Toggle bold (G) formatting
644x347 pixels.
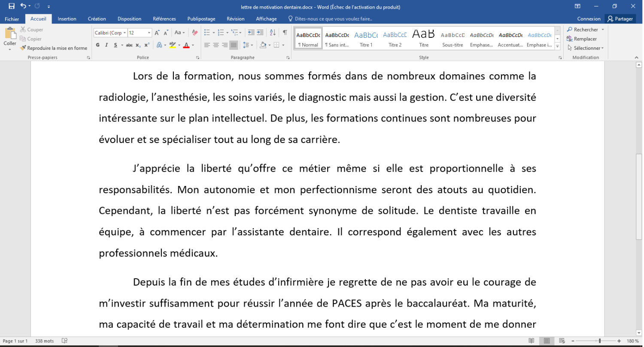[x=97, y=45]
